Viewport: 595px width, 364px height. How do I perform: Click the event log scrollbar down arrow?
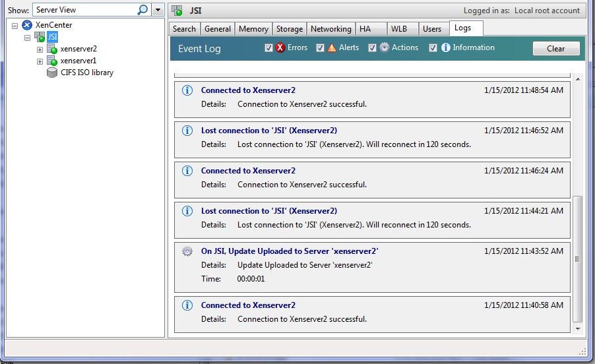(x=579, y=328)
